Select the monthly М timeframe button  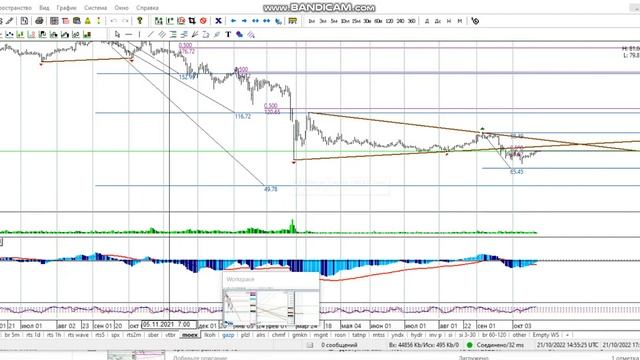pyautogui.click(x=460, y=21)
